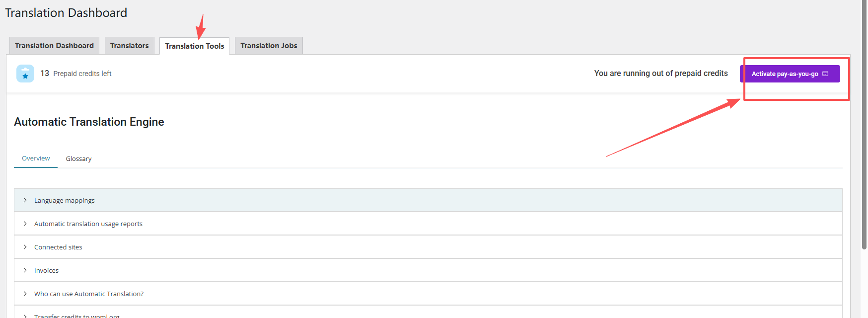The height and width of the screenshot is (318, 868).
Task: Select the Overview sub-tab
Action: click(x=36, y=159)
